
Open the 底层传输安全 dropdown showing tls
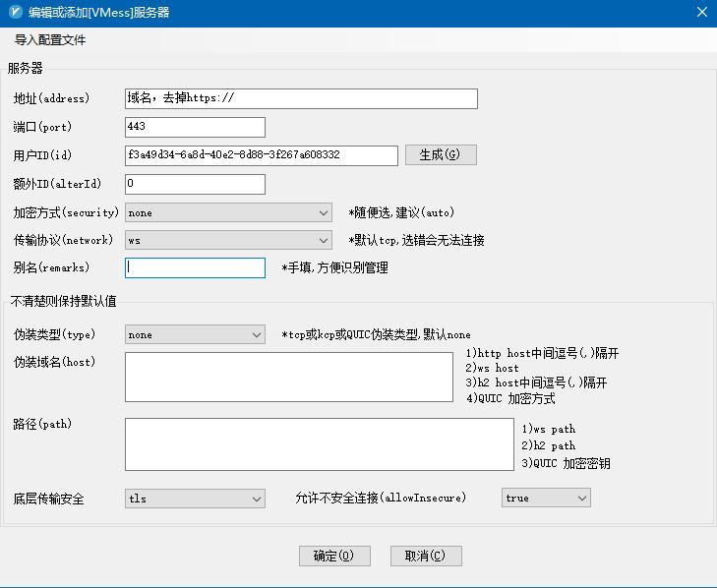point(195,499)
